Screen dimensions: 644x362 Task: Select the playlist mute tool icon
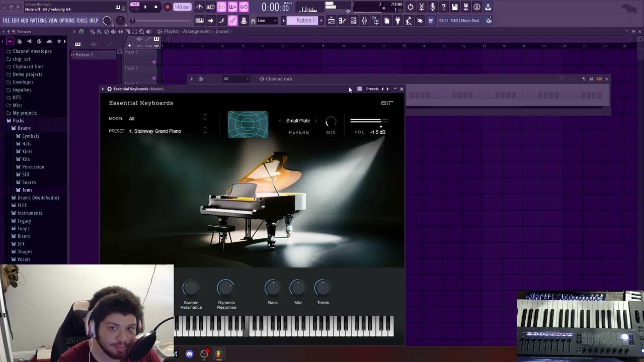point(113,31)
